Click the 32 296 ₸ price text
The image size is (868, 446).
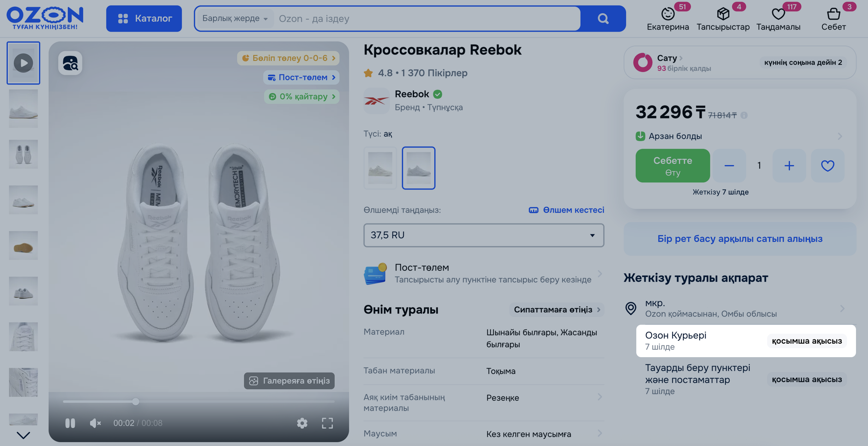670,112
